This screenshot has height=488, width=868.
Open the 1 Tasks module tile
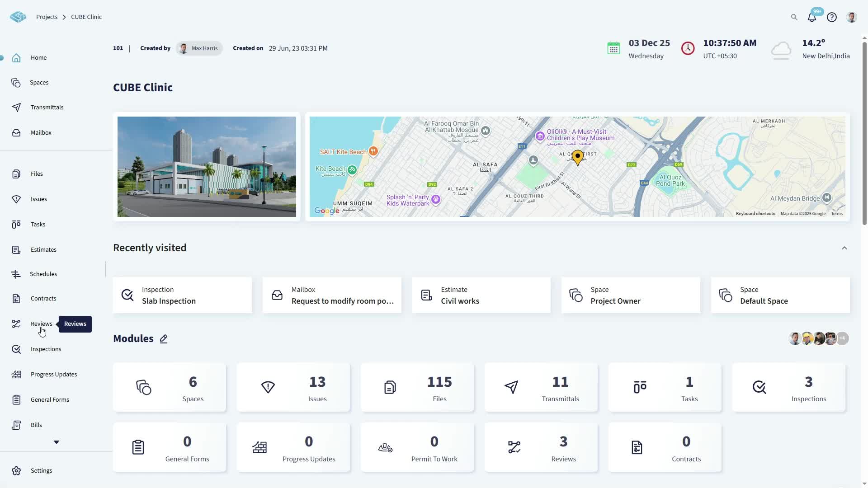pyautogui.click(x=665, y=388)
